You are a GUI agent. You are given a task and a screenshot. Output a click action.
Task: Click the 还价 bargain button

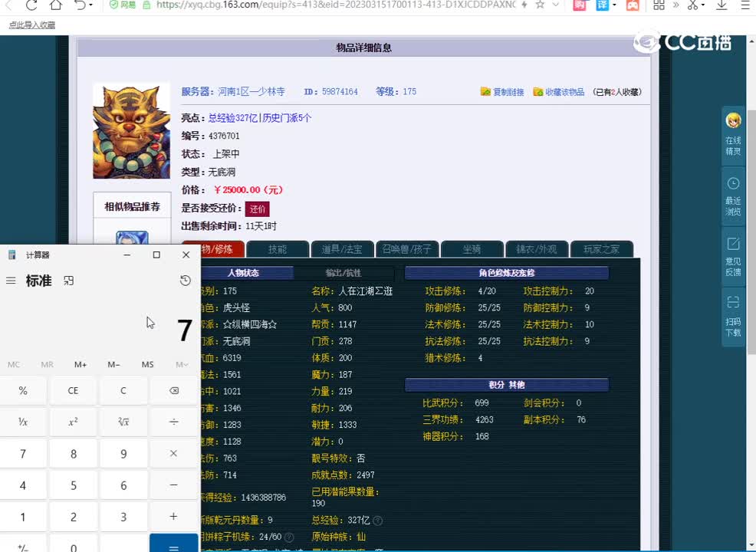tap(257, 208)
